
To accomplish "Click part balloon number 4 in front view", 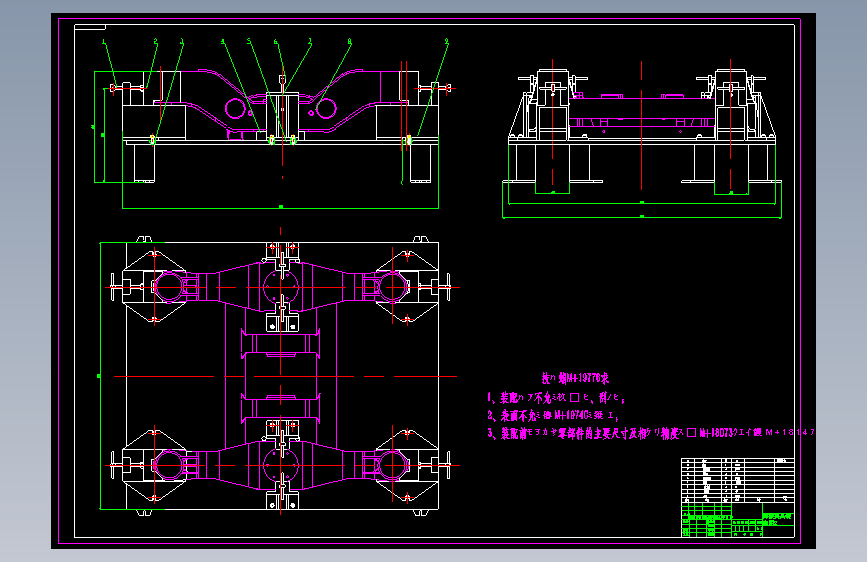I will tap(223, 41).
